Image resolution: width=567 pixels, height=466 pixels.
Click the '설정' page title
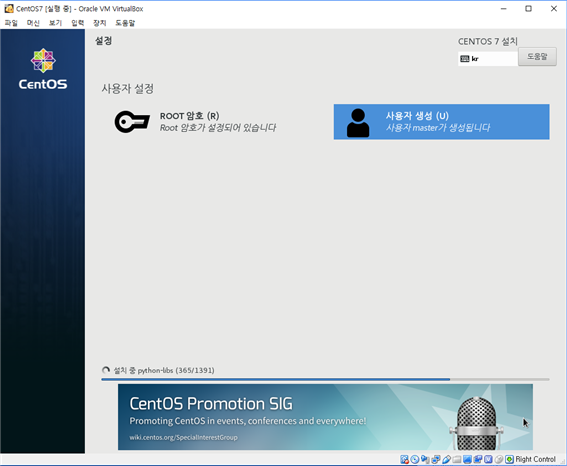pyautogui.click(x=103, y=40)
